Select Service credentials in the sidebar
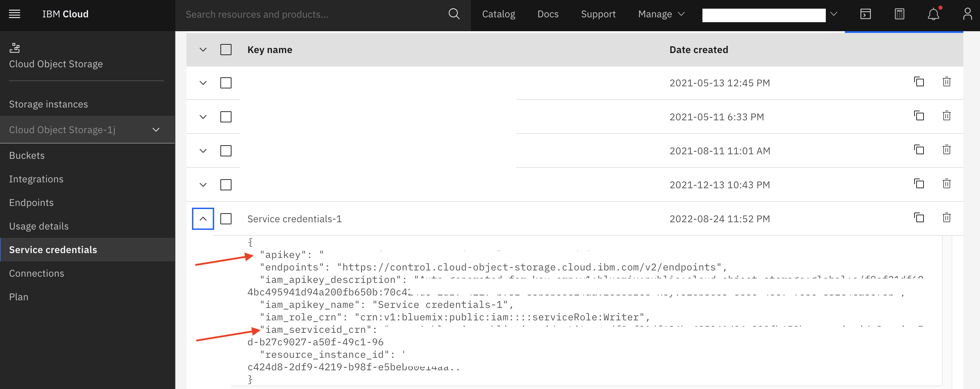Image resolution: width=980 pixels, height=389 pixels. coord(87,250)
